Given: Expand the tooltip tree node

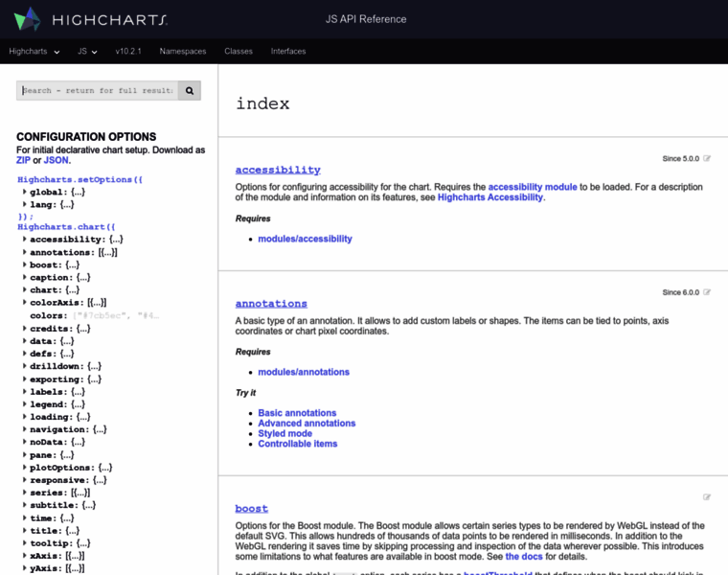Looking at the screenshot, I should tap(25, 542).
